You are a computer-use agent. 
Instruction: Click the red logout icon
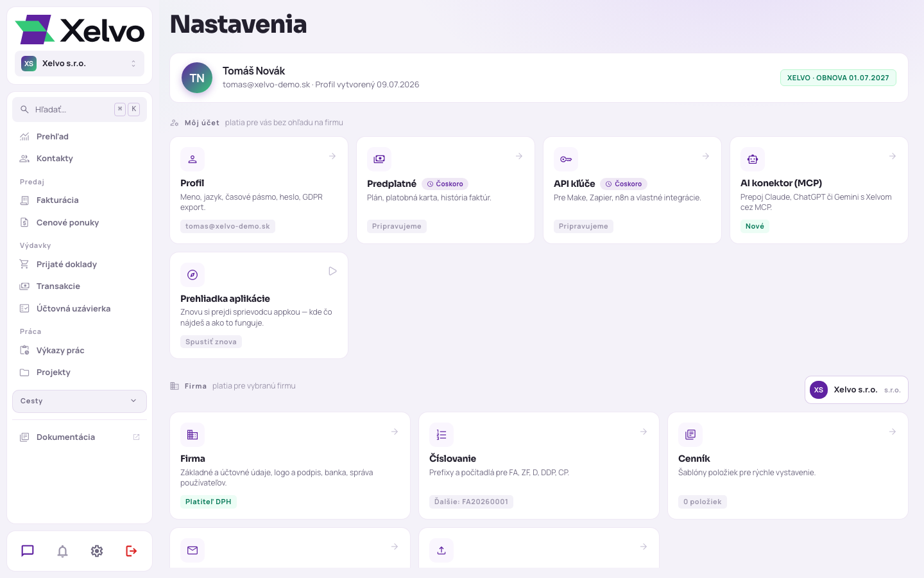coord(132,551)
